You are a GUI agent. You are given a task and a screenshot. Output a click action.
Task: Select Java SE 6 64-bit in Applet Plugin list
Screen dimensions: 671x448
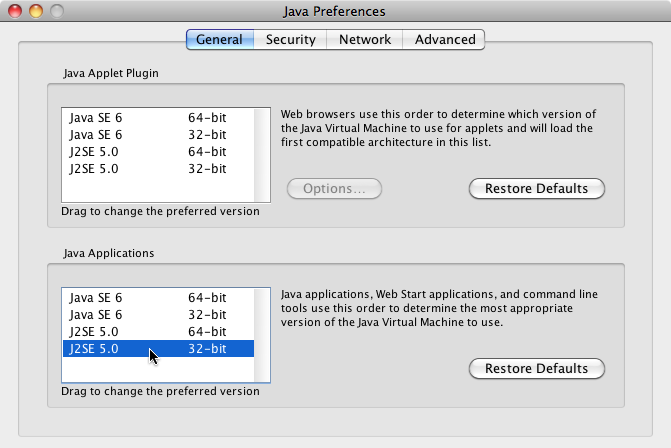point(158,118)
